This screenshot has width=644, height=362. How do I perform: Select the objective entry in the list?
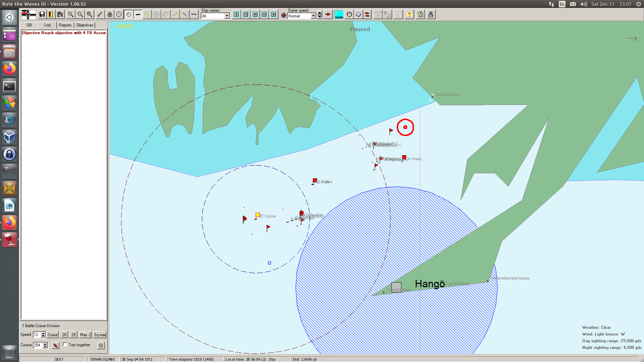click(x=64, y=33)
